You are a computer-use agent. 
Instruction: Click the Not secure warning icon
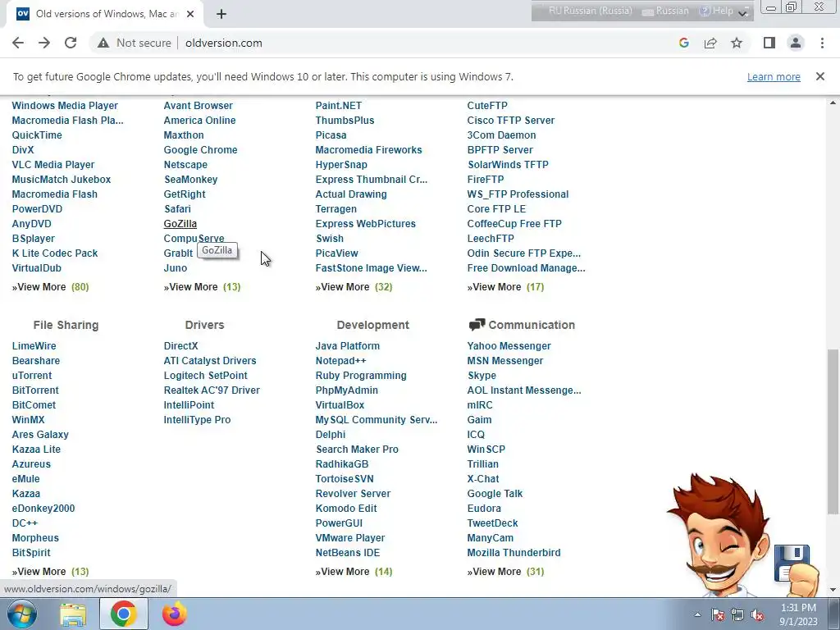(103, 43)
